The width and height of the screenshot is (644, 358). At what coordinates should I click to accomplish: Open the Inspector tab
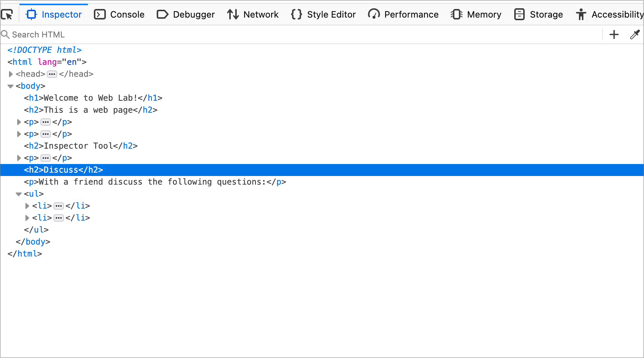54,15
